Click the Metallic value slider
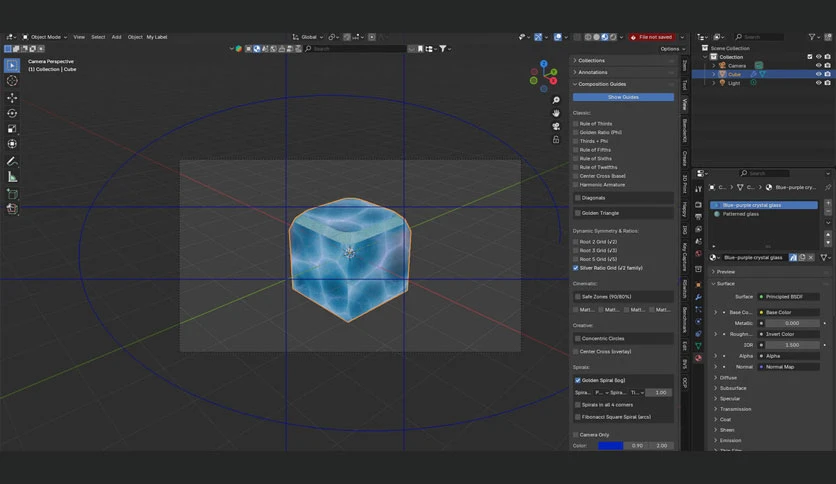Screen dimensions: 836x484 point(791,323)
